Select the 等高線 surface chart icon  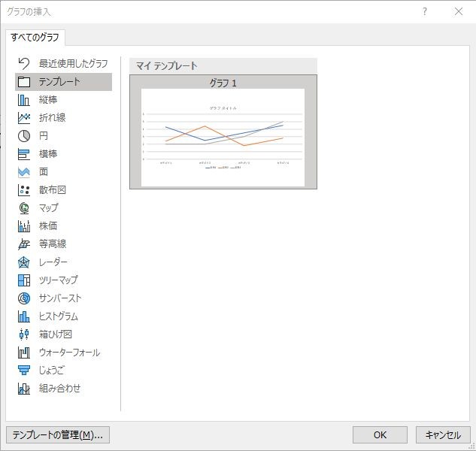pos(23,244)
